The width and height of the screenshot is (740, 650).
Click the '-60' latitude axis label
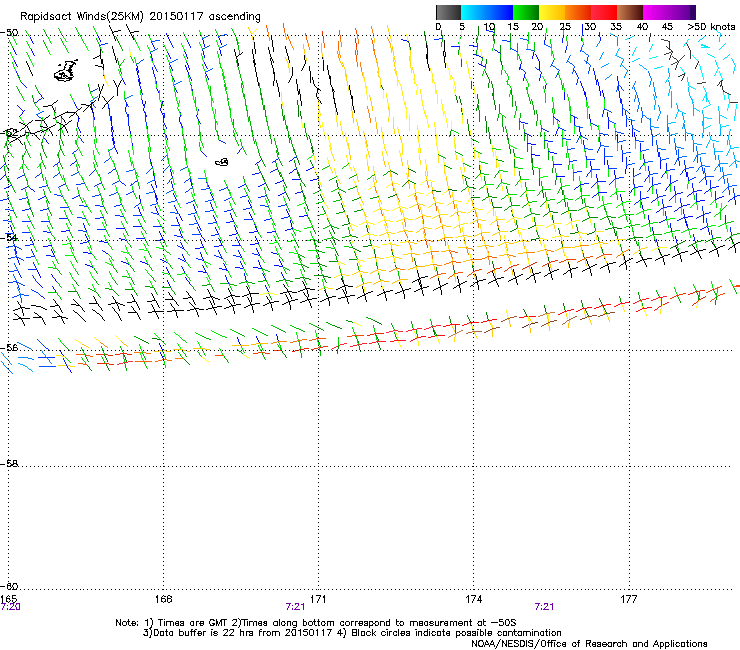pyautogui.click(x=9, y=586)
